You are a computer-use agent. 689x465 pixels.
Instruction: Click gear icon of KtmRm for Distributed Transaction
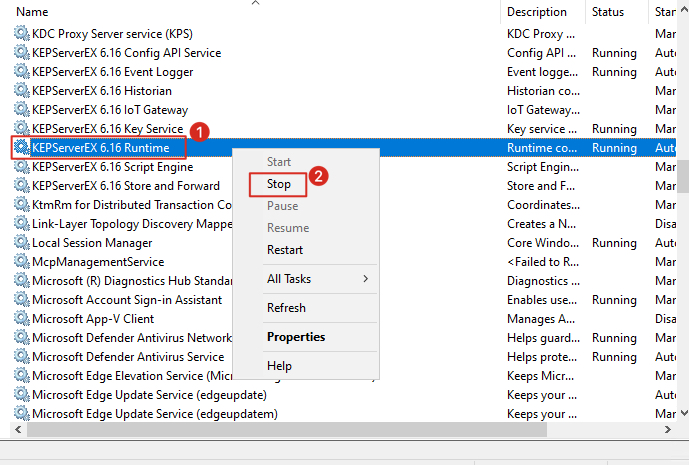(x=22, y=204)
